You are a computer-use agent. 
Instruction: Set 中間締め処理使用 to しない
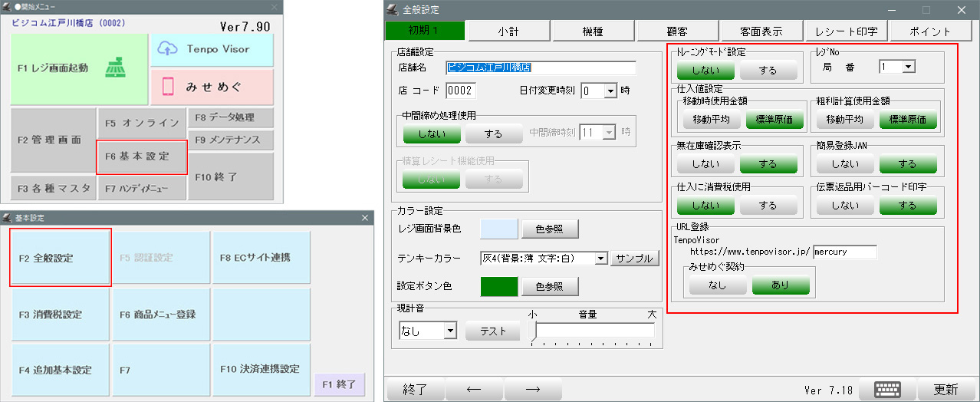(432, 133)
